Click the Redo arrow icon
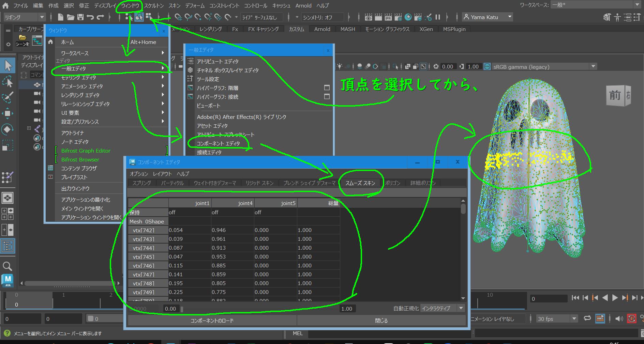The height and width of the screenshot is (344, 644). (x=100, y=17)
